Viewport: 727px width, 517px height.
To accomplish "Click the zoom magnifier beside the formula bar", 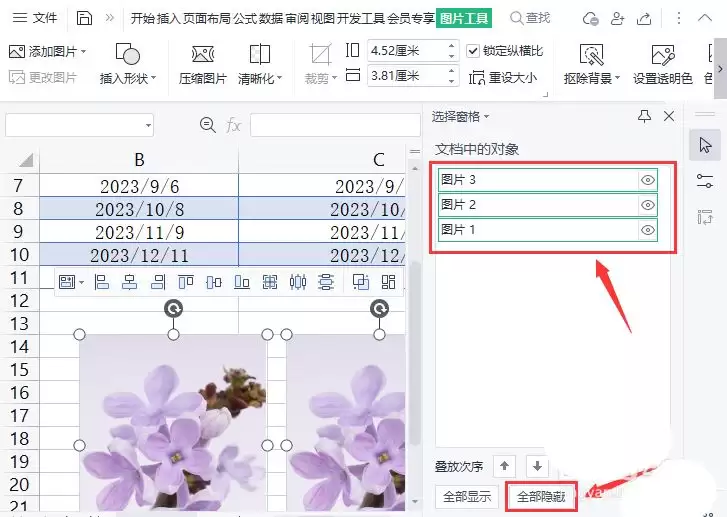I will pos(207,125).
